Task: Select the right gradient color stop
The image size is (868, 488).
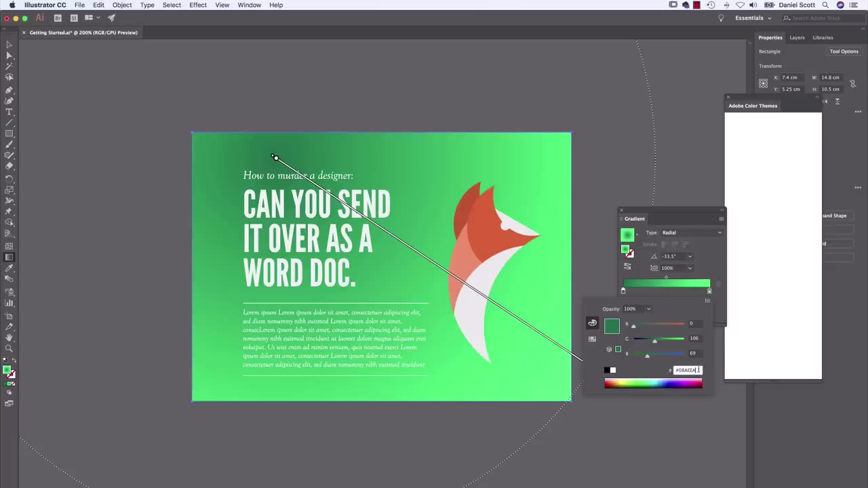Action: 709,291
